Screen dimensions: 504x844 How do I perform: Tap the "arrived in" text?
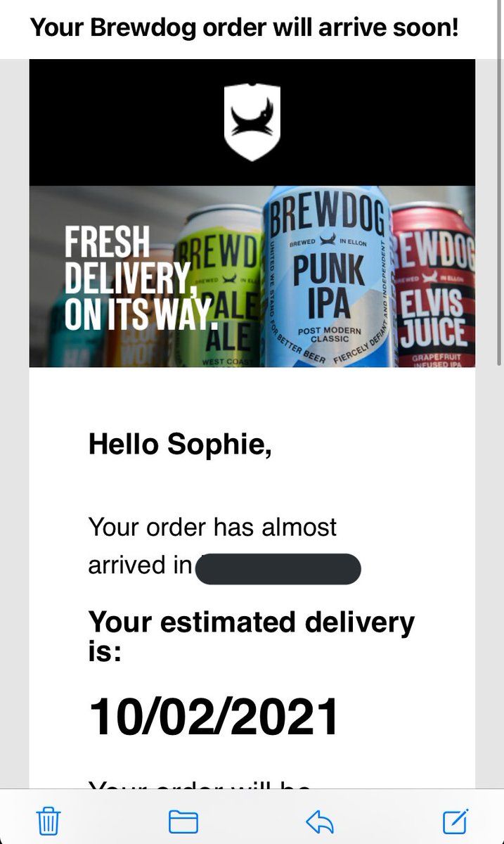click(139, 565)
